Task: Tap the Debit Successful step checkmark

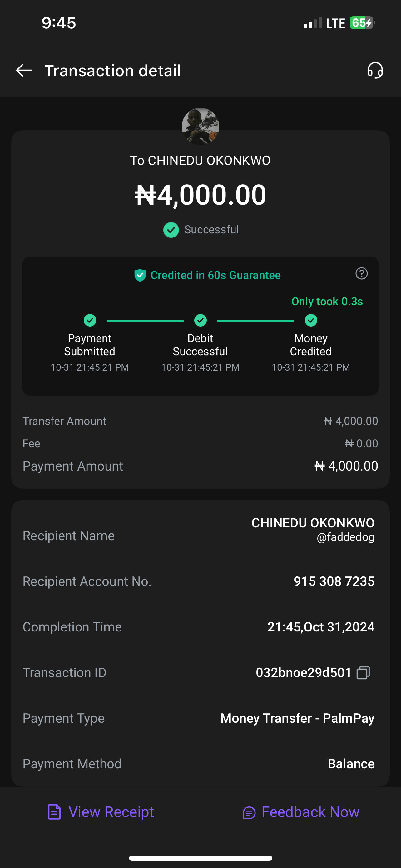Action: coord(200,320)
